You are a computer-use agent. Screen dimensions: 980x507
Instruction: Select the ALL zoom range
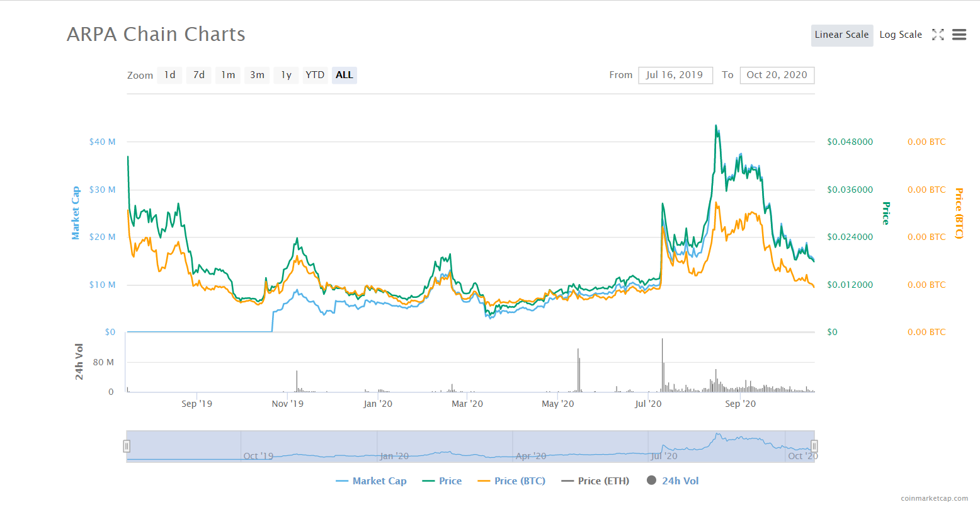(x=345, y=75)
